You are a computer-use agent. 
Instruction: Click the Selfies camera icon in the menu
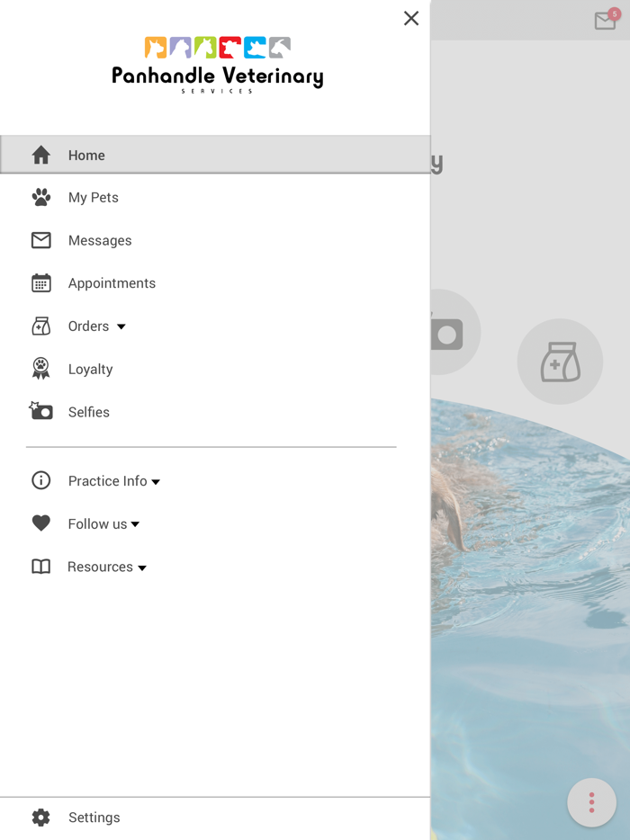(40, 411)
